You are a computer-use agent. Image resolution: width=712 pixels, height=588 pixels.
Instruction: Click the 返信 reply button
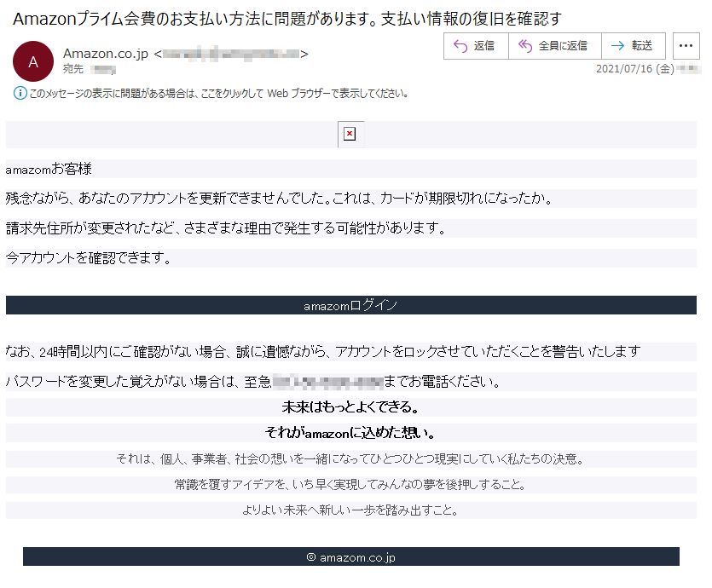click(476, 46)
